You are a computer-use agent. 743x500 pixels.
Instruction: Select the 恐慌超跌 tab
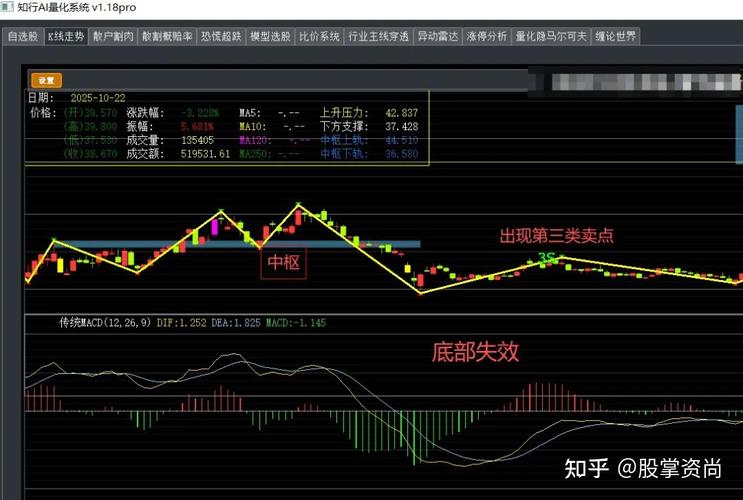coord(221,36)
